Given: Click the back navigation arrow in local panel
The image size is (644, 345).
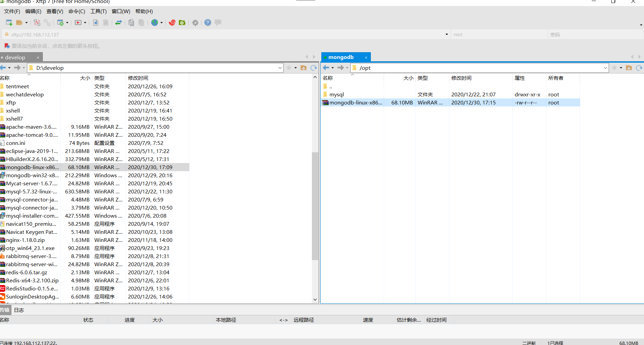Looking at the screenshot, I should [x=3, y=68].
